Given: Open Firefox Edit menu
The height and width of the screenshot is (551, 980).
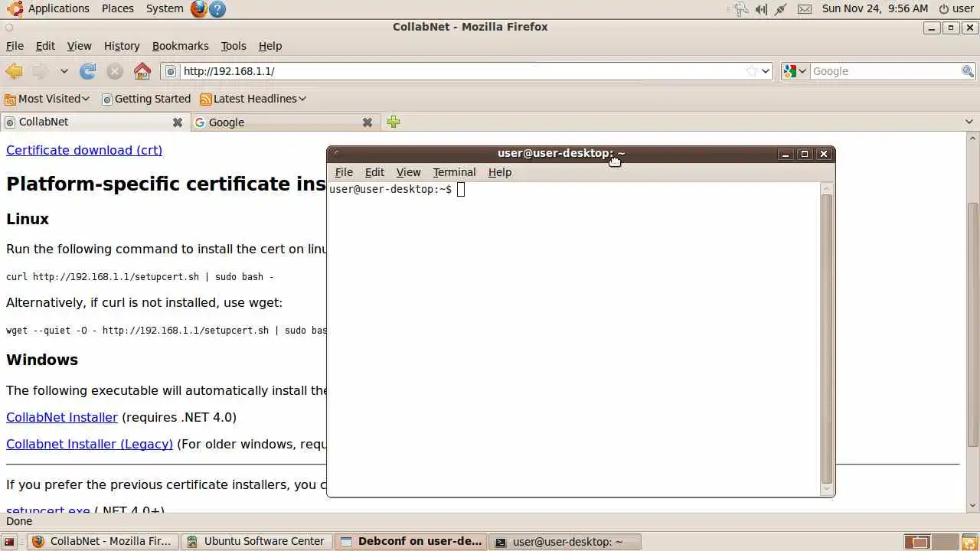Looking at the screenshot, I should pos(45,46).
